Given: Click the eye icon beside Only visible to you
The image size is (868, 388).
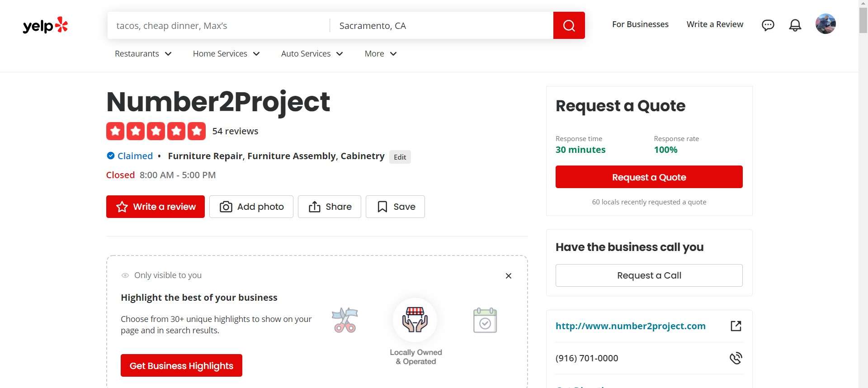Looking at the screenshot, I should point(125,275).
